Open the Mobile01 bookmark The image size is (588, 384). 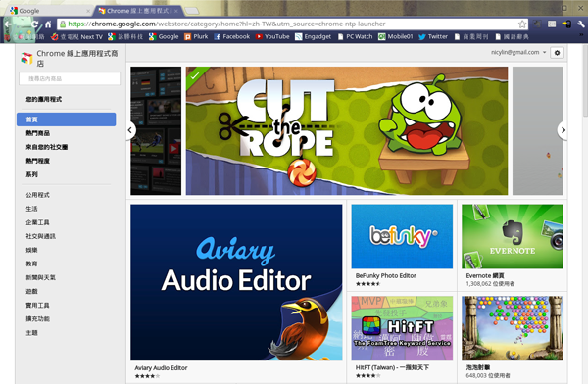click(396, 37)
